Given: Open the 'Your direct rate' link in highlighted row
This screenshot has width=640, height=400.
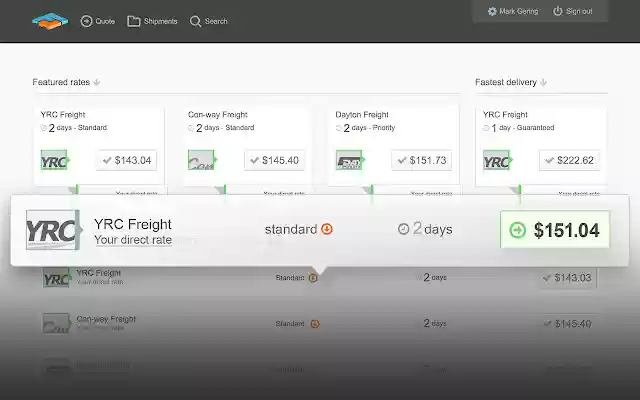Looking at the screenshot, I should click(133, 240).
